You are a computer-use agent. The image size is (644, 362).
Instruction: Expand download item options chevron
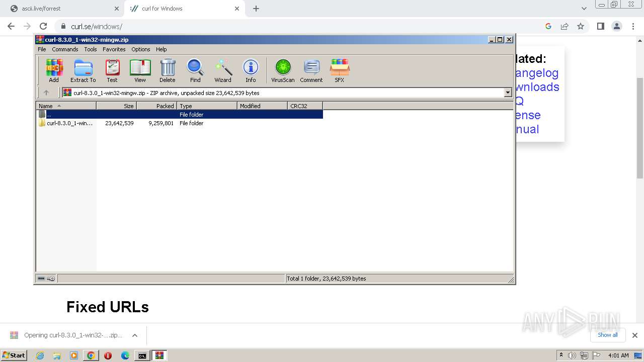pyautogui.click(x=135, y=335)
